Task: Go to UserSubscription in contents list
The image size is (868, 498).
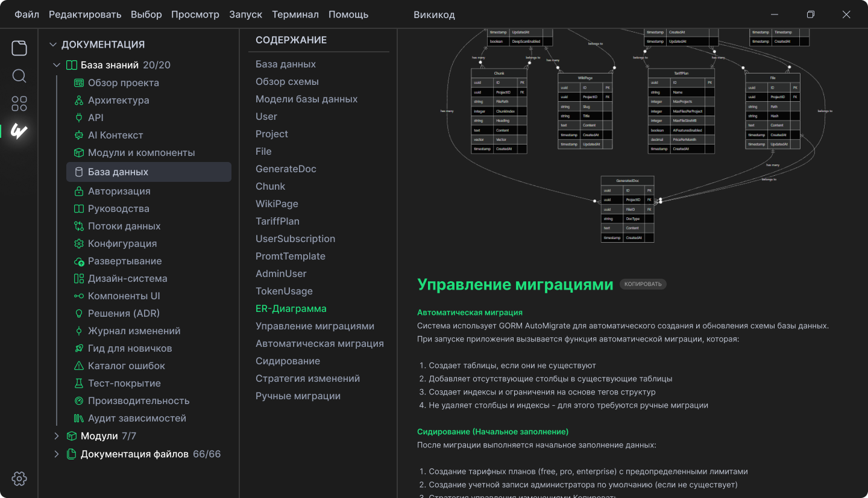Action: tap(295, 239)
